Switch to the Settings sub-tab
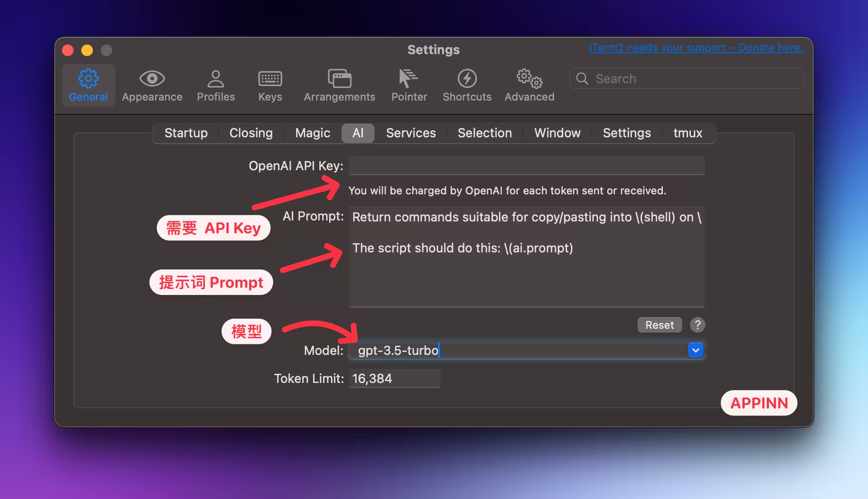This screenshot has height=499, width=868. tap(627, 133)
